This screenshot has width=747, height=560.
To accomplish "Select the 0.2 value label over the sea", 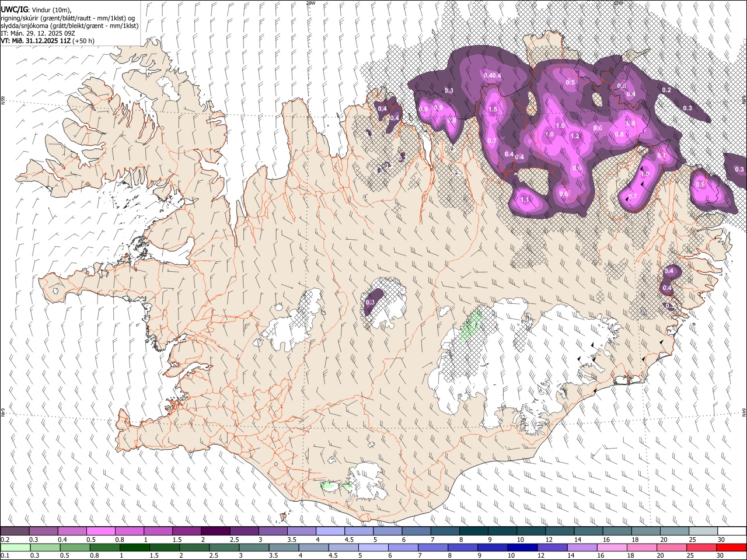I will tap(666, 90).
